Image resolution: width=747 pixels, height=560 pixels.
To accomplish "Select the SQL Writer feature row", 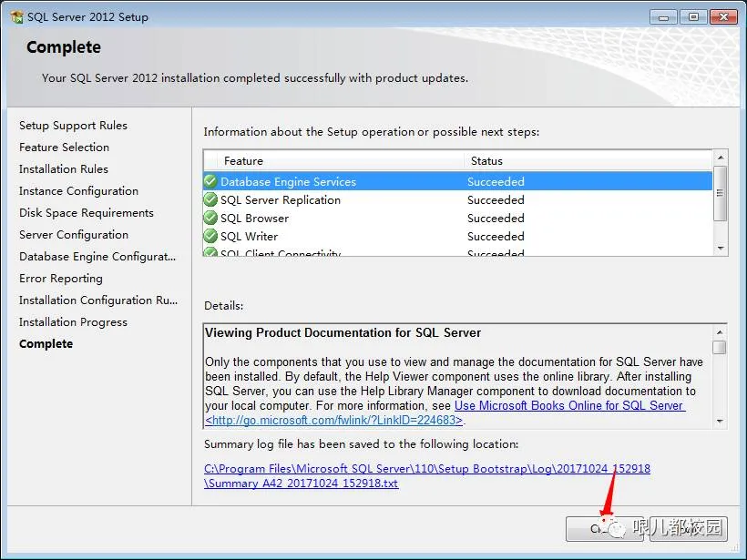I will point(458,236).
